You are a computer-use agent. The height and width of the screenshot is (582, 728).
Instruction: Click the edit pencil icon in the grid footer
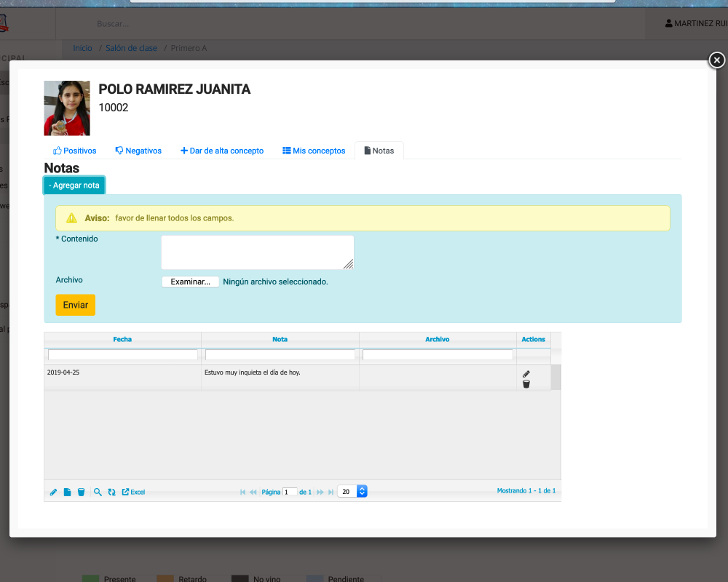pyautogui.click(x=53, y=493)
